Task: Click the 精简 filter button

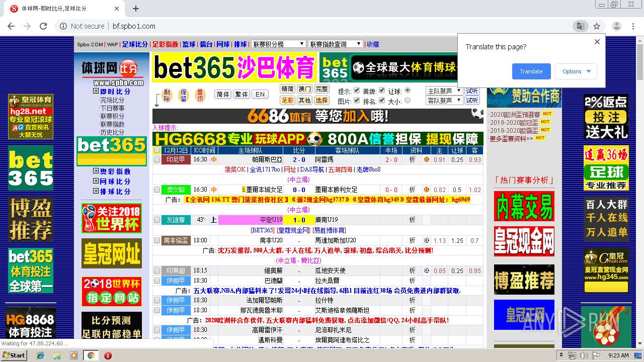Action: tap(287, 89)
